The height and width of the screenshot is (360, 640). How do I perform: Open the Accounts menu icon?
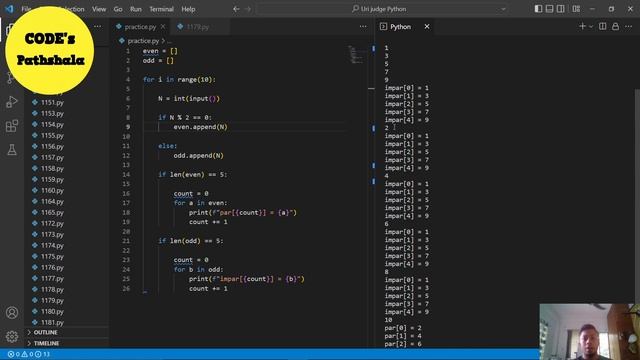pyautogui.click(x=12, y=313)
